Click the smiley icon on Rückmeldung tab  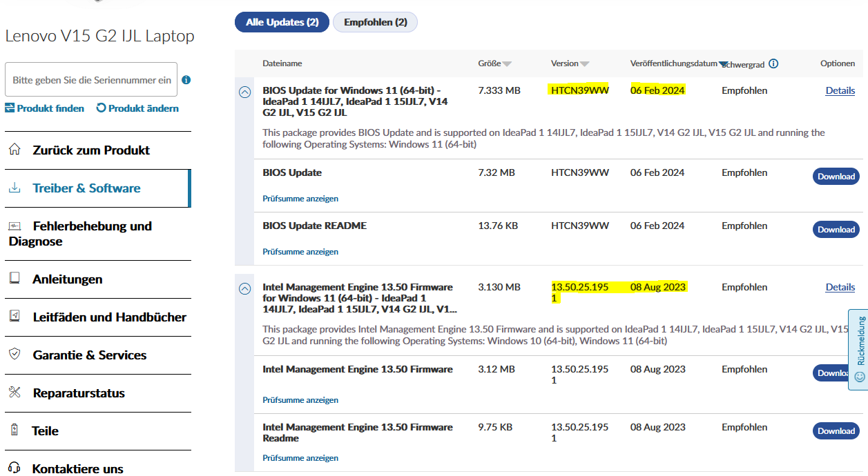click(860, 377)
